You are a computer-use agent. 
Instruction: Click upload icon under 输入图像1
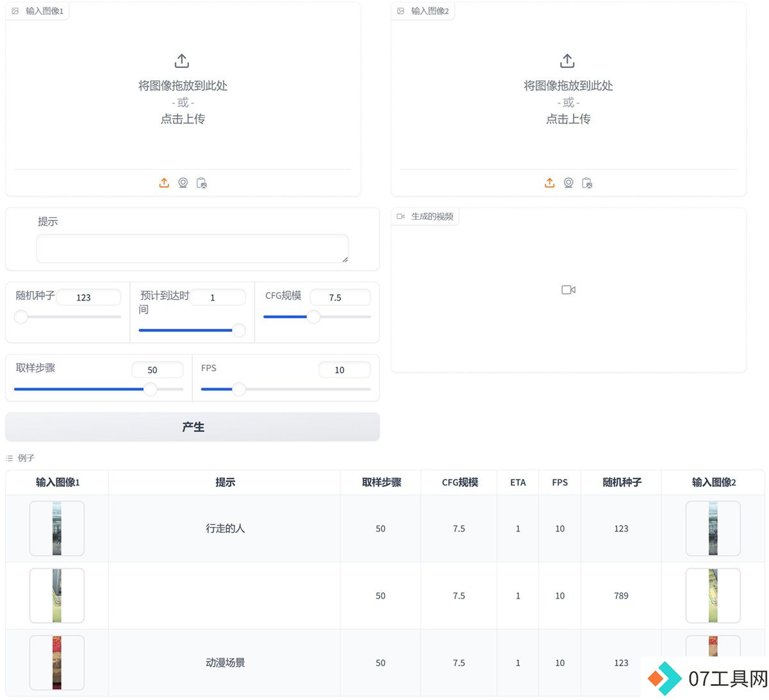[164, 183]
